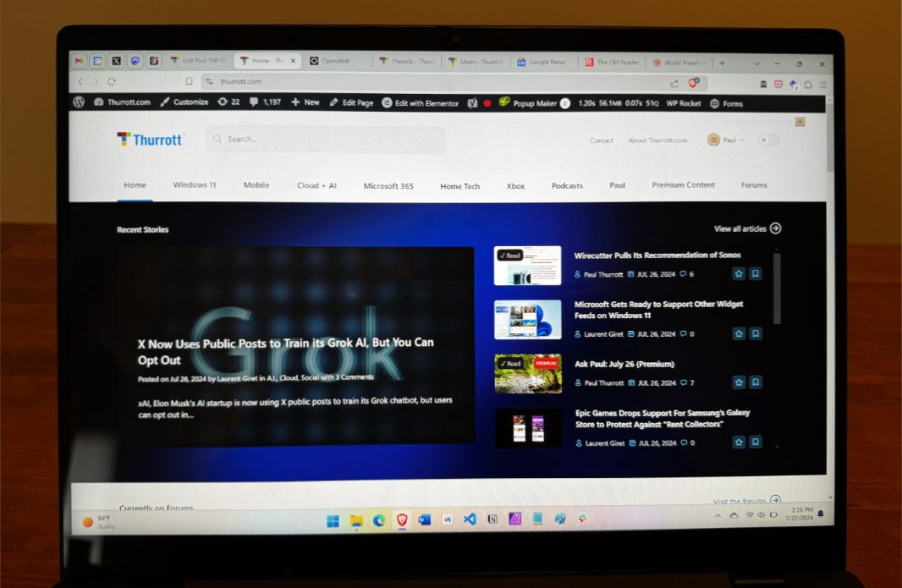The height and width of the screenshot is (588, 902).
Task: Switch to The Old Reader browser tab
Action: point(612,63)
